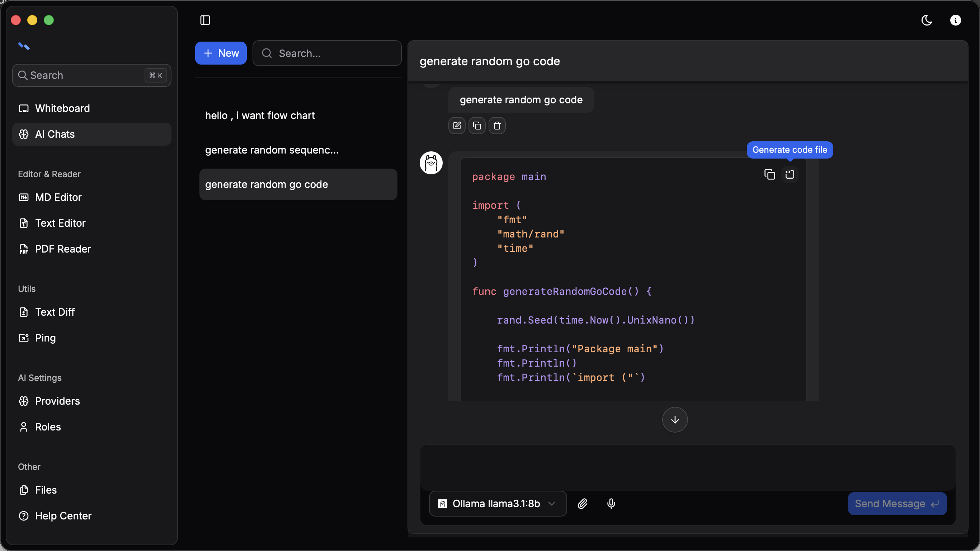Start voice input with microphone icon

(611, 503)
